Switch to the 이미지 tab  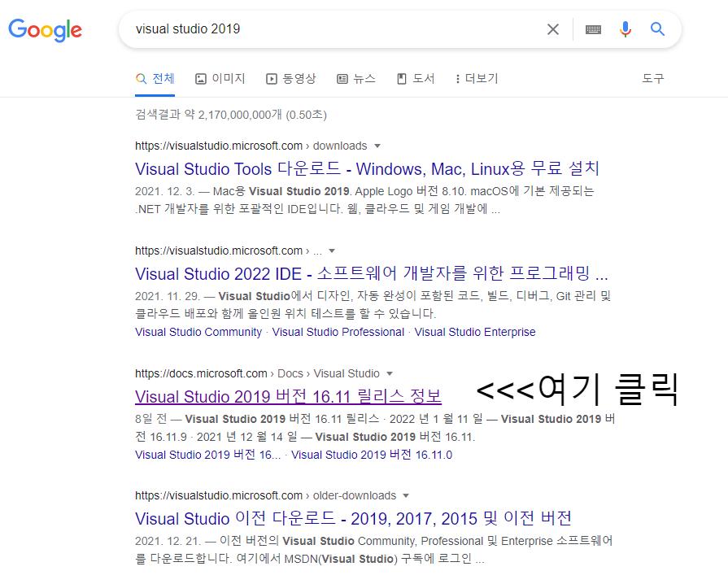coord(220,78)
